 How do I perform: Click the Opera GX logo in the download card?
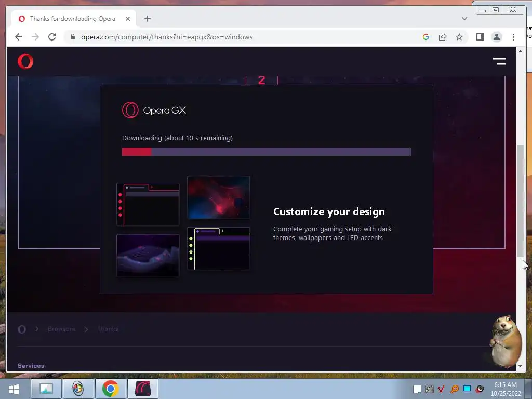(154, 110)
